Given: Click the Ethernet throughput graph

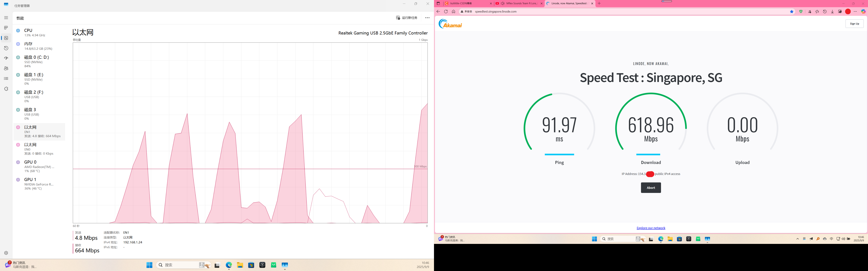Looking at the screenshot, I should 250,133.
